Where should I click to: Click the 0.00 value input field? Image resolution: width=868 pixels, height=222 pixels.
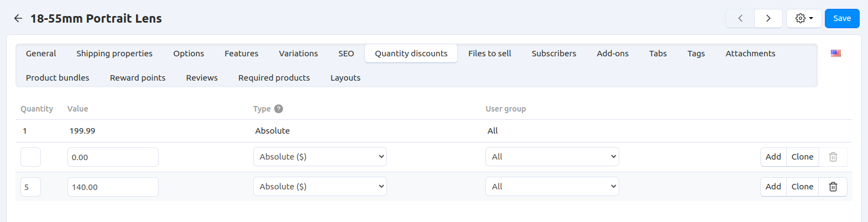[113, 157]
